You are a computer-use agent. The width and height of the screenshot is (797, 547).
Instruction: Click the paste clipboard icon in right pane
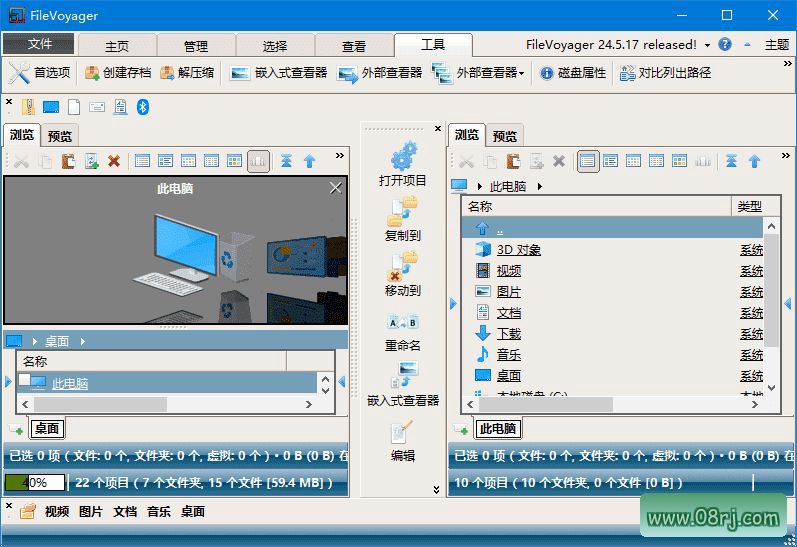pyautogui.click(x=513, y=161)
